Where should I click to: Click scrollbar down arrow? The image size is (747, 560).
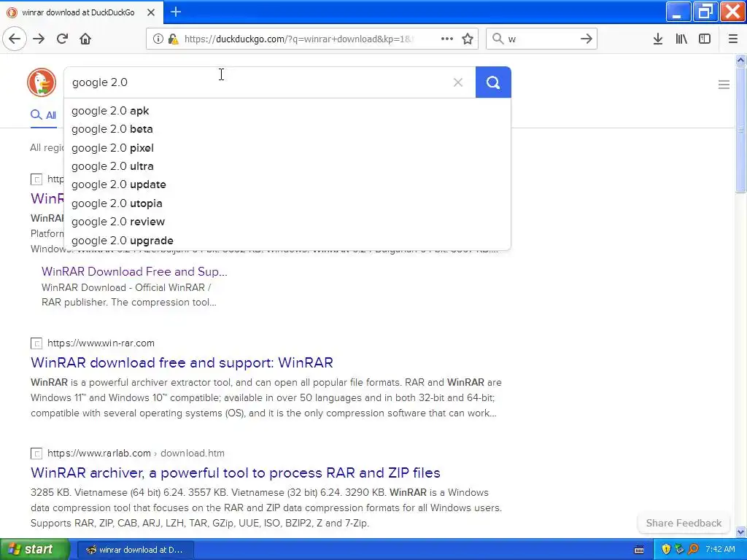pos(740,532)
